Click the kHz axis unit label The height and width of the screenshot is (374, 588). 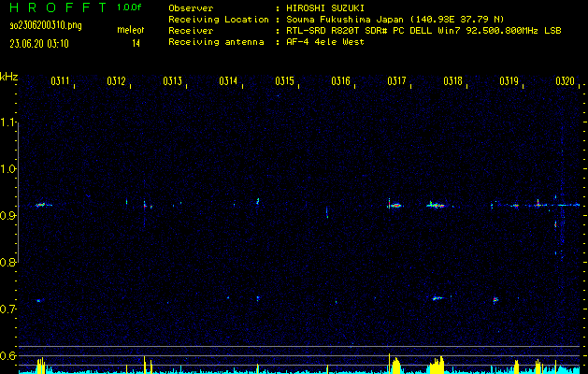[x=9, y=77]
